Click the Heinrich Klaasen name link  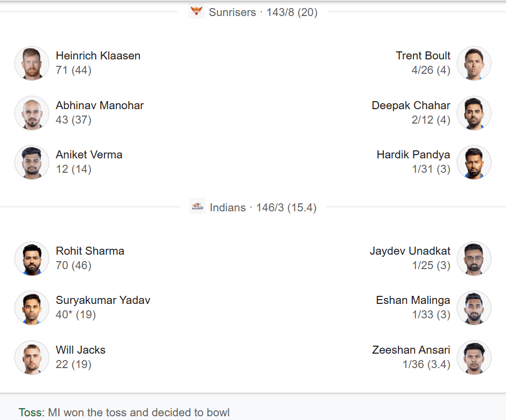coord(98,56)
